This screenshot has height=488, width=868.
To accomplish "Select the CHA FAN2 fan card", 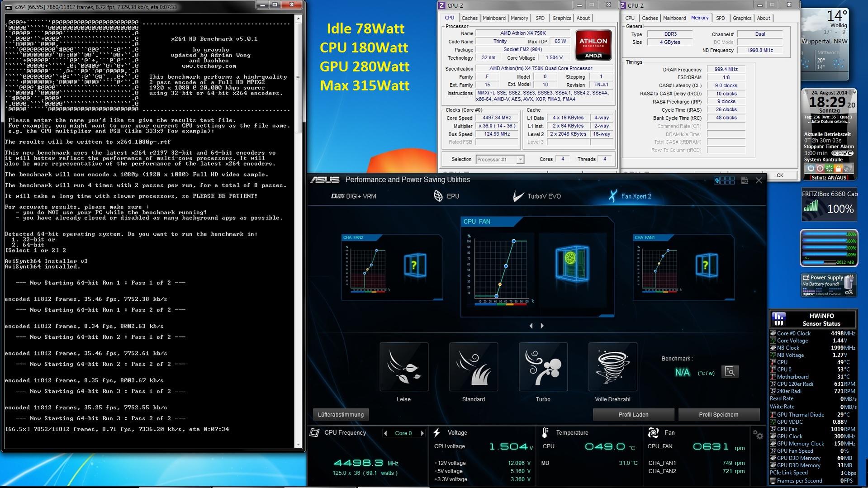I will [x=392, y=267].
